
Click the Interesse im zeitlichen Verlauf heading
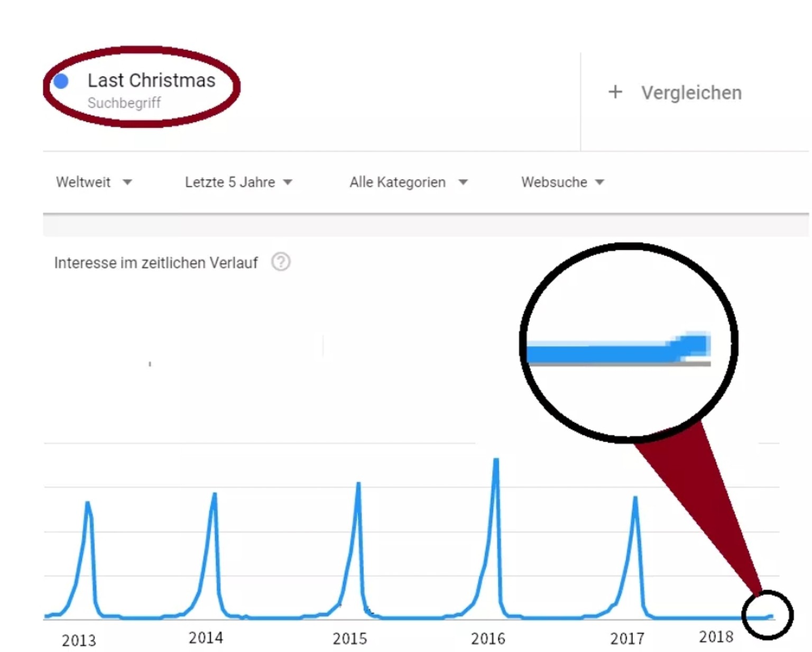click(156, 263)
